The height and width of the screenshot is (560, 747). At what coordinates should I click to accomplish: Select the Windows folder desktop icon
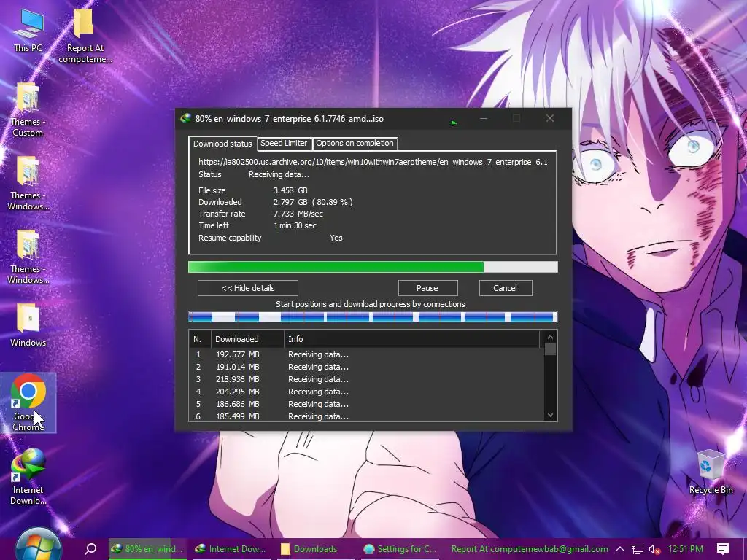[28, 324]
